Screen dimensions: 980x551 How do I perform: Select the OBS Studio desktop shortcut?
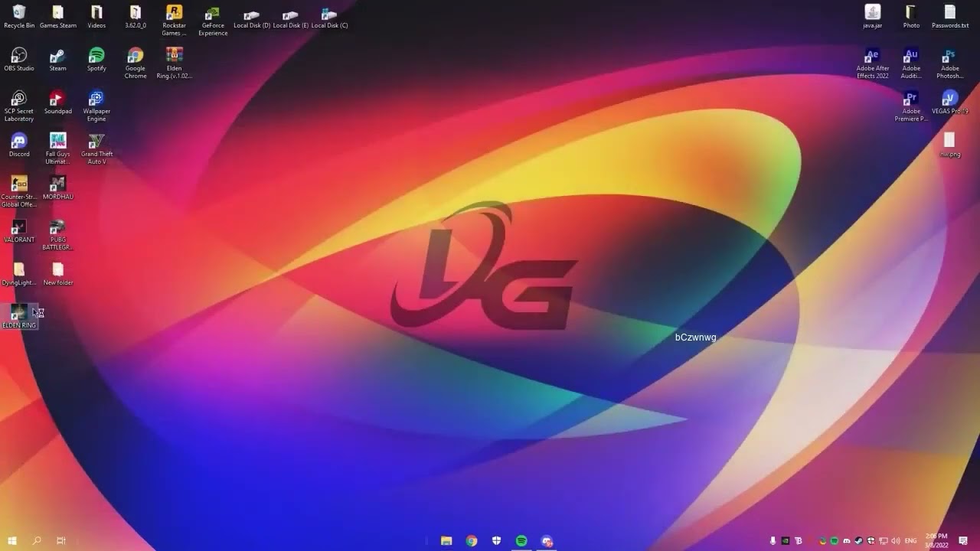pos(19,60)
